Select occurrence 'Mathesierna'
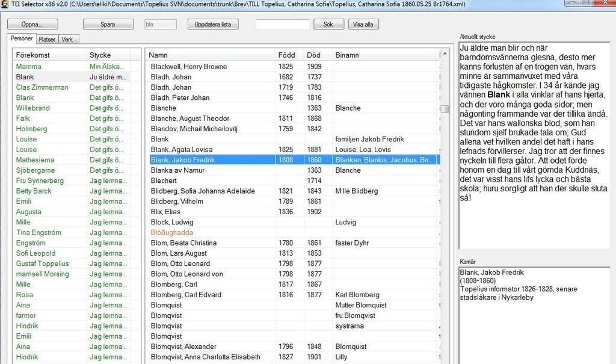The image size is (616, 364). [x=35, y=160]
